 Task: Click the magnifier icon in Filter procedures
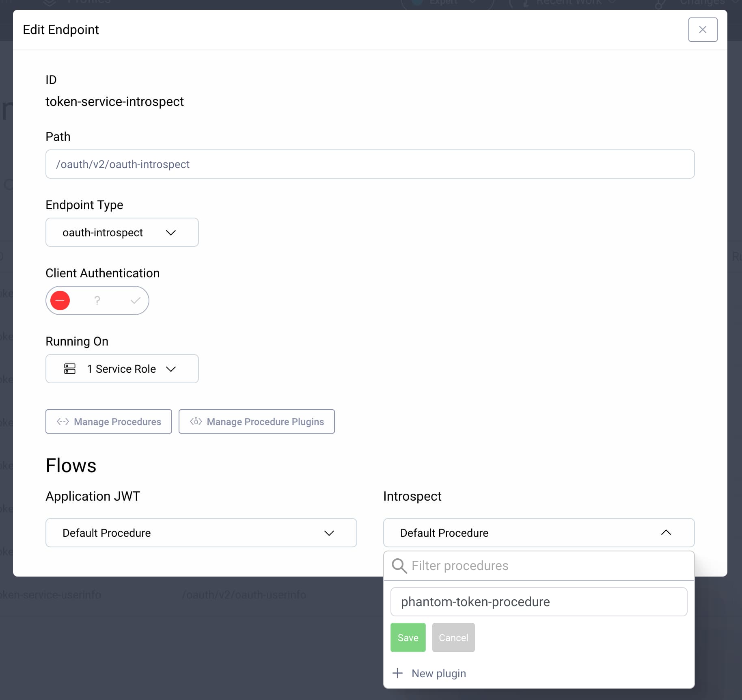coord(399,566)
